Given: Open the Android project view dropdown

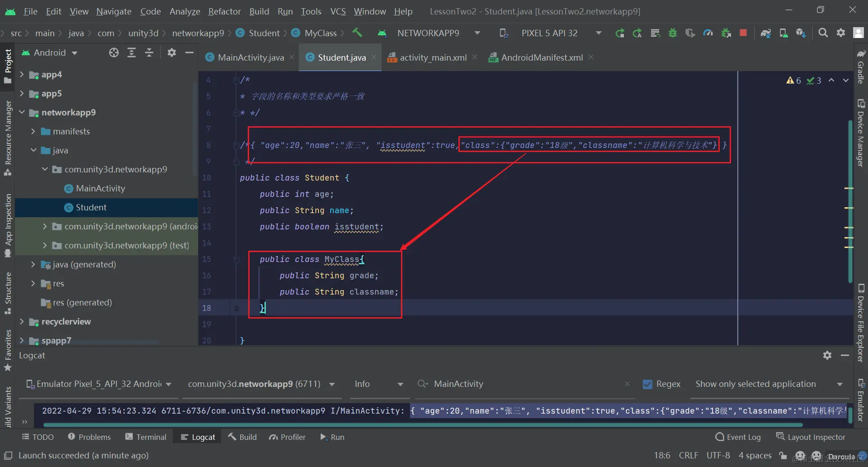Looking at the screenshot, I should (x=50, y=53).
